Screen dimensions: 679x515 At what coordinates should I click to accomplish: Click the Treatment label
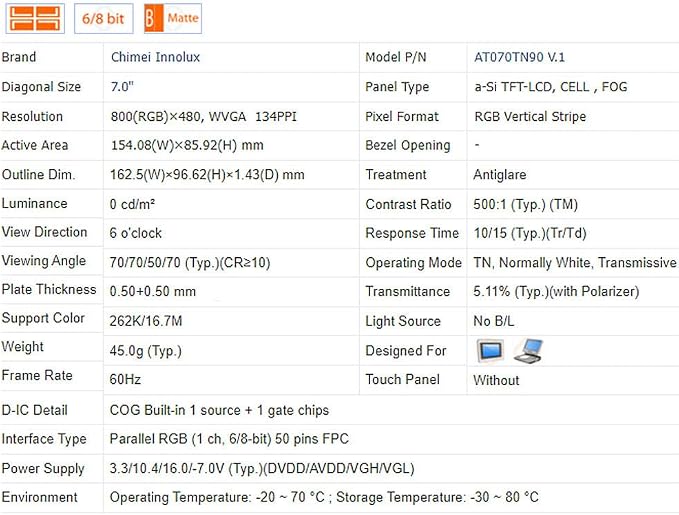tap(396, 175)
